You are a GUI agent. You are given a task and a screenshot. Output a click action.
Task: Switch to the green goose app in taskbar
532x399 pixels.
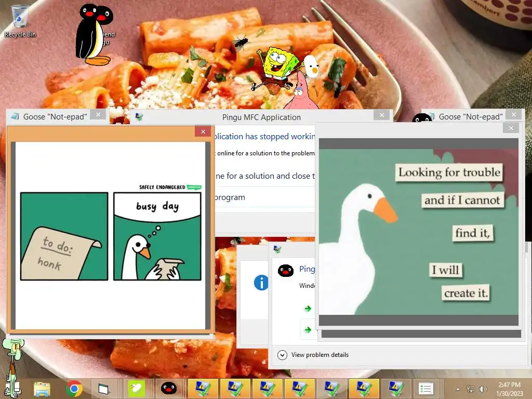137,389
